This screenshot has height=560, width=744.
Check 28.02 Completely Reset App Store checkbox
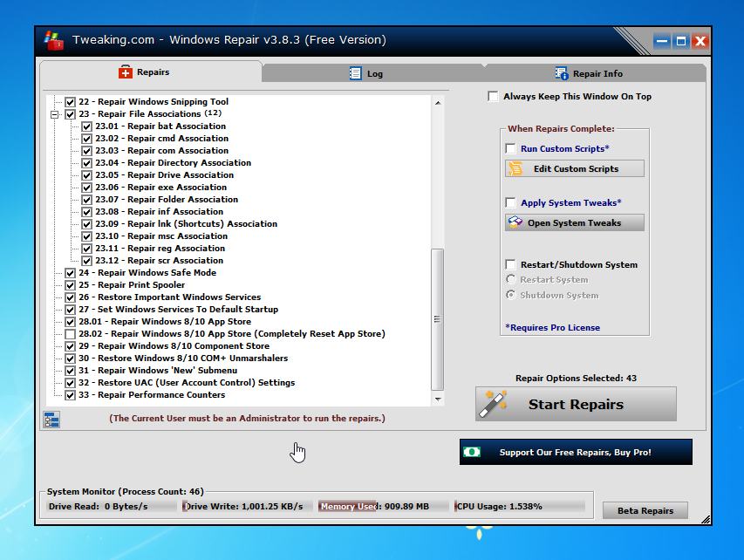71,334
